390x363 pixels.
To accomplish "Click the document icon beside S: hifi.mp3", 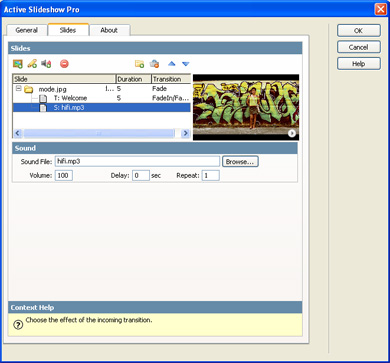I will click(x=43, y=108).
